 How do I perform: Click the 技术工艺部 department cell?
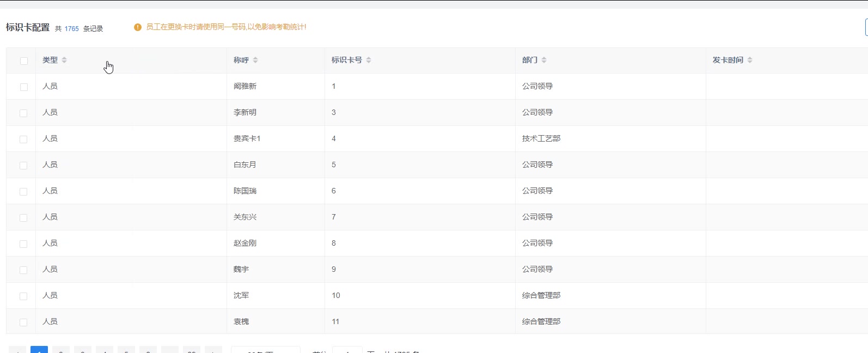[541, 138]
